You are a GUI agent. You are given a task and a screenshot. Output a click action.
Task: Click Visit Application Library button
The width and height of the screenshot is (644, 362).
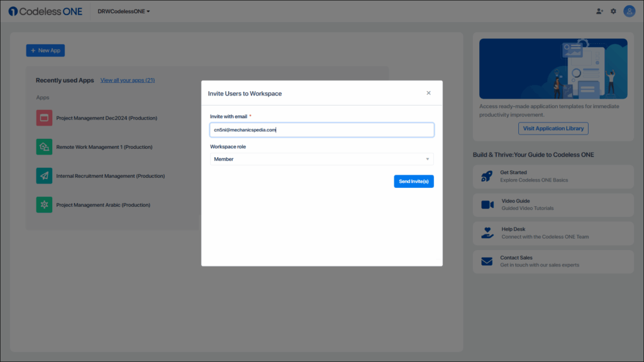click(x=553, y=128)
